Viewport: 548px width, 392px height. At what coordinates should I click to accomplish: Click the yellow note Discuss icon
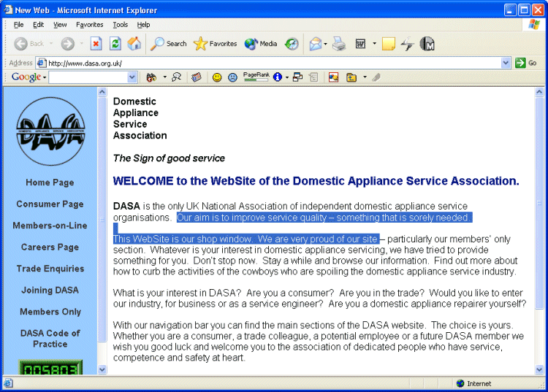(388, 44)
